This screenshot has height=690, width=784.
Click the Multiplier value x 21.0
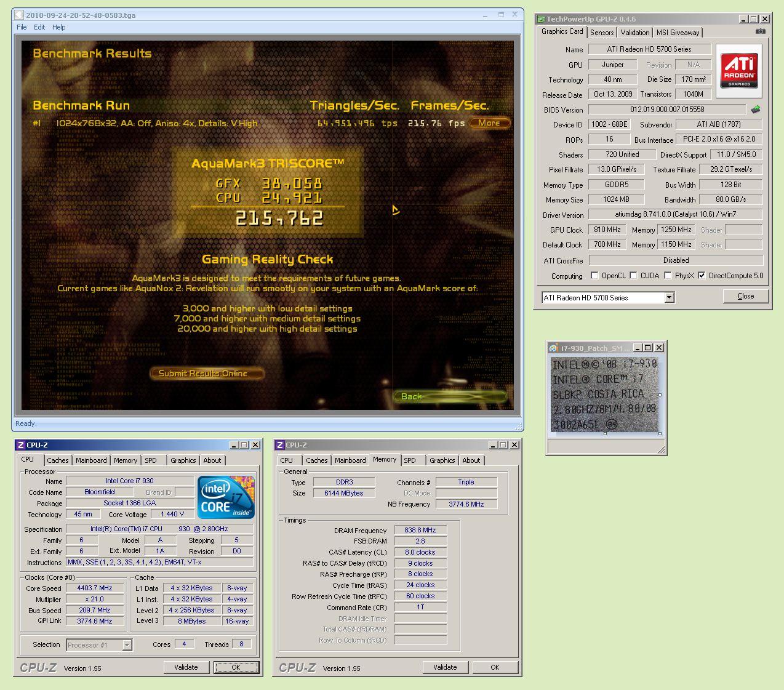point(95,600)
